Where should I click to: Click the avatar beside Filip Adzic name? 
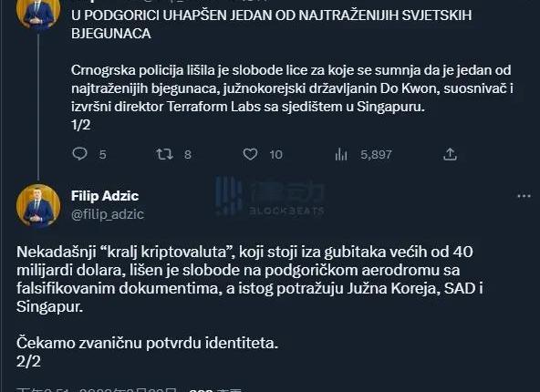[x=38, y=206]
